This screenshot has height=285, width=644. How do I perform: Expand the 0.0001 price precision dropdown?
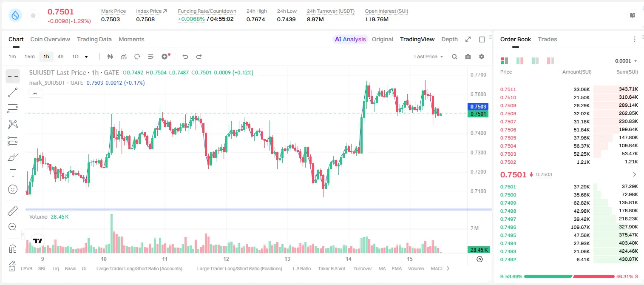coord(626,61)
